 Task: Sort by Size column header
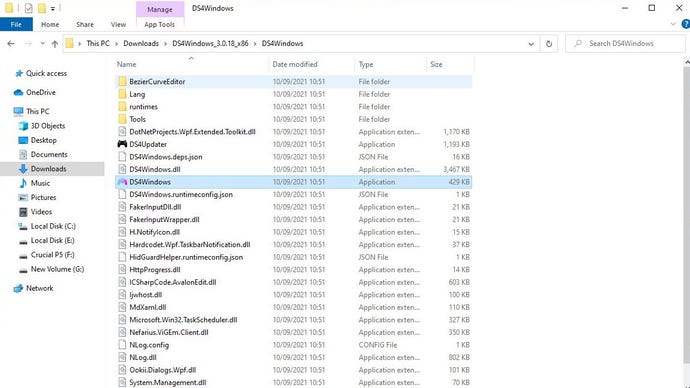(450, 64)
